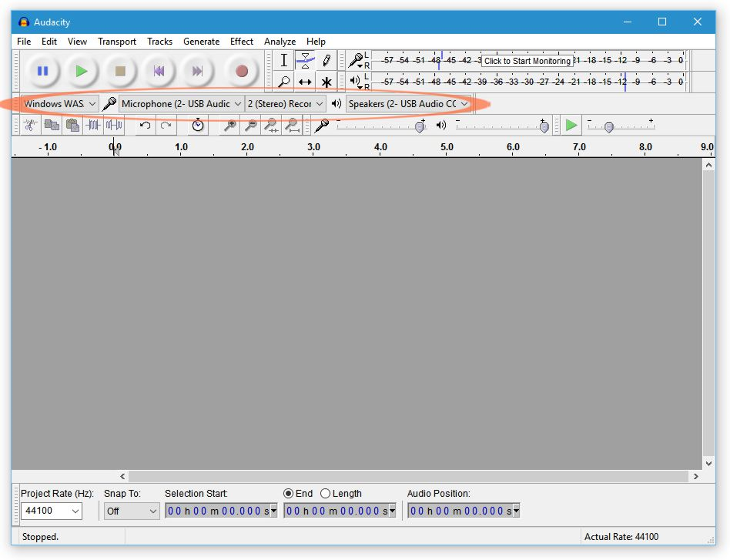This screenshot has height=560, width=730.
Task: Open the File menu
Action: 24,42
